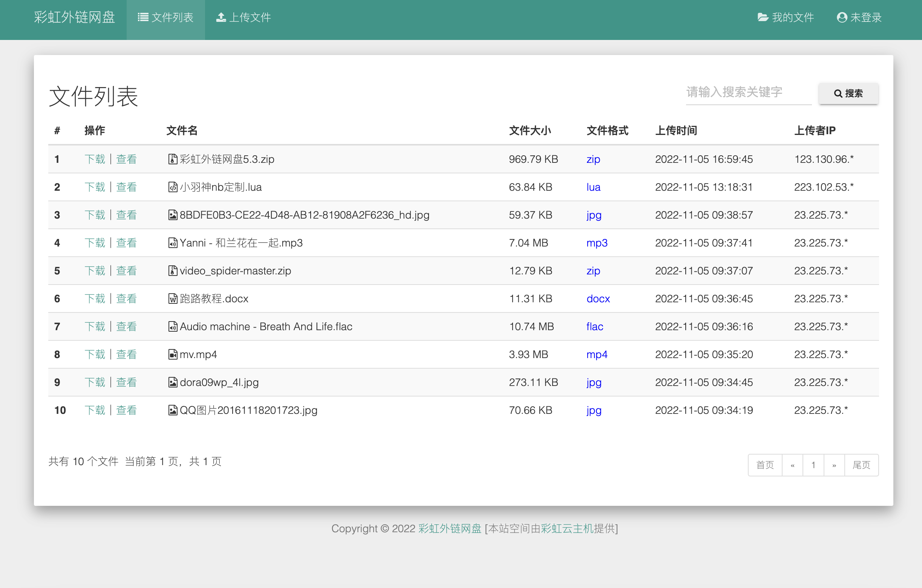Download 跑路教程.docx via 下载
922x588 pixels.
coord(95,299)
